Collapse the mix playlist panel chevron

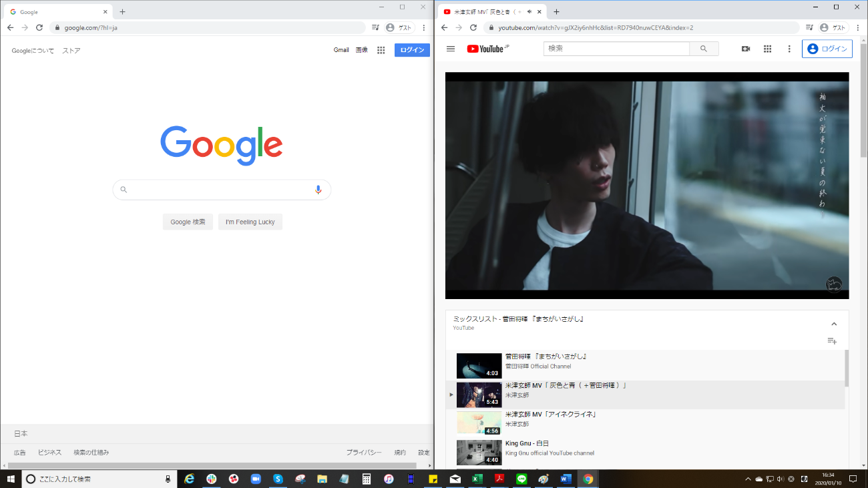[x=834, y=324]
